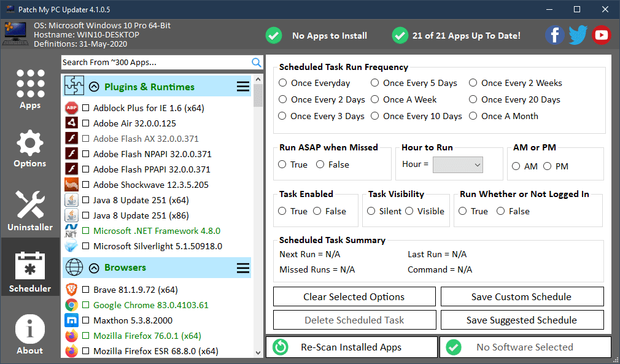Click Delete Scheduled Task button
Screen dimensions: 620x364
tap(354, 320)
